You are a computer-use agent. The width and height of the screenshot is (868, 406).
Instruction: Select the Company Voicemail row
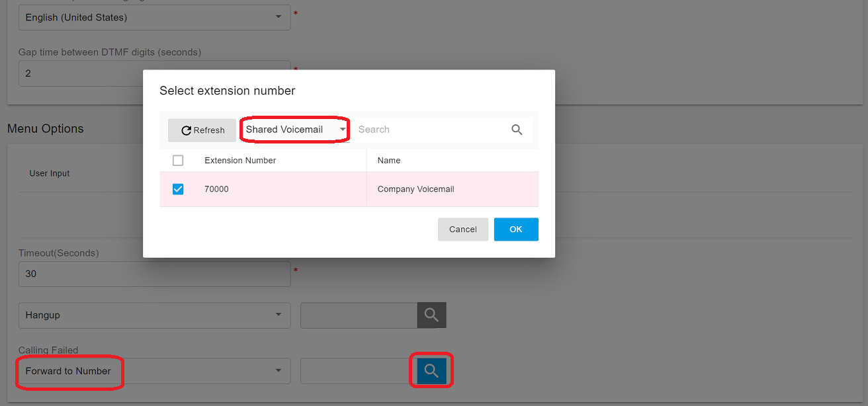coord(415,189)
